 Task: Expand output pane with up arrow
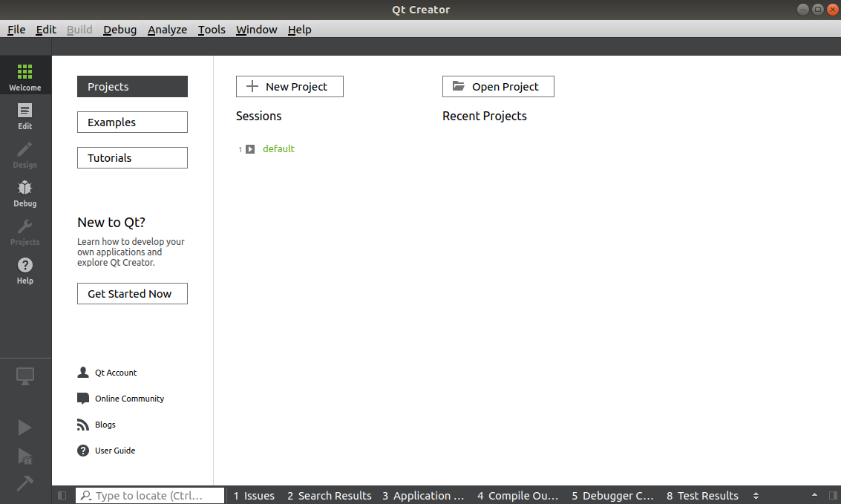pyautogui.click(x=814, y=495)
